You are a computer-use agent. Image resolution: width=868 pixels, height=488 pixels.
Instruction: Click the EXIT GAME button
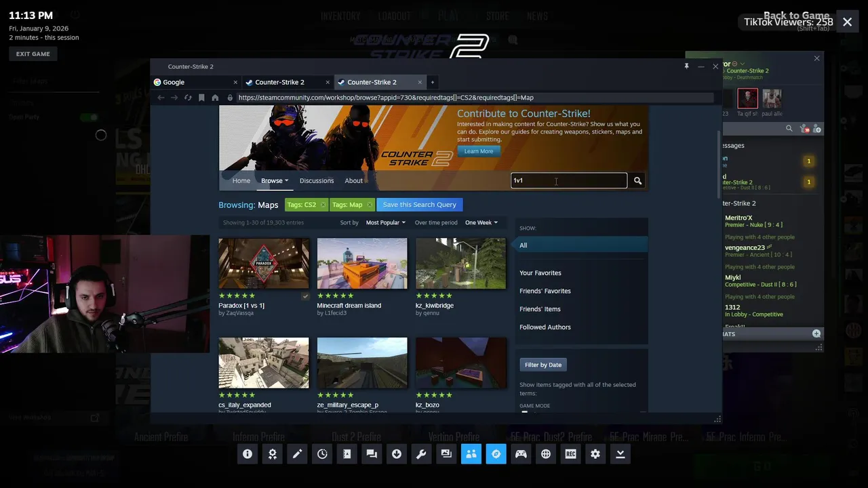pyautogui.click(x=33, y=54)
